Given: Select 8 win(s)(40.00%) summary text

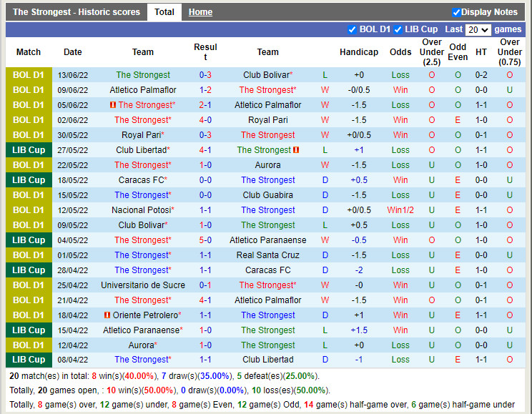Looking at the screenshot, I should [x=124, y=376].
